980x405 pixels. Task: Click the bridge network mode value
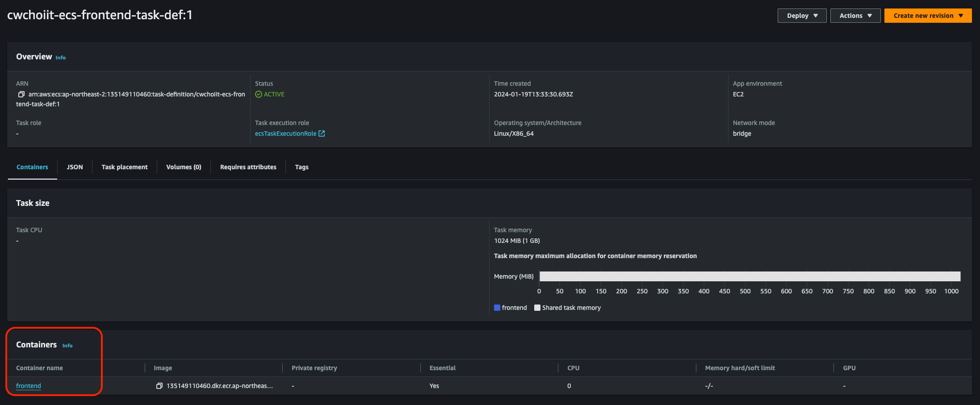[x=742, y=134]
